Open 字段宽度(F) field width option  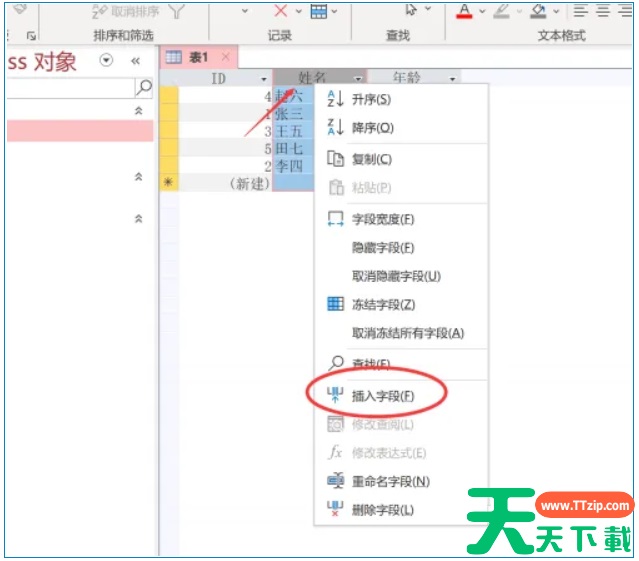click(383, 220)
